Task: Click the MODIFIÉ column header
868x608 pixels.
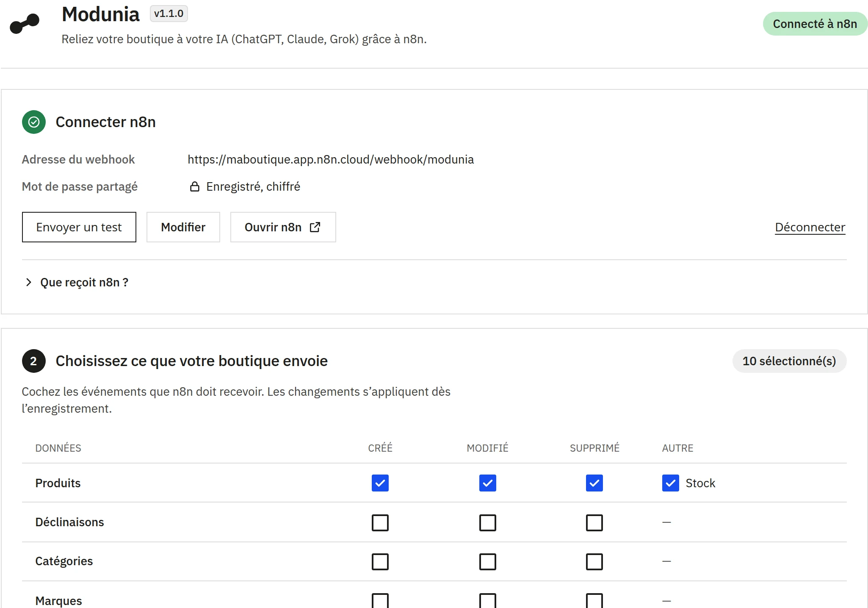Action: click(x=488, y=448)
